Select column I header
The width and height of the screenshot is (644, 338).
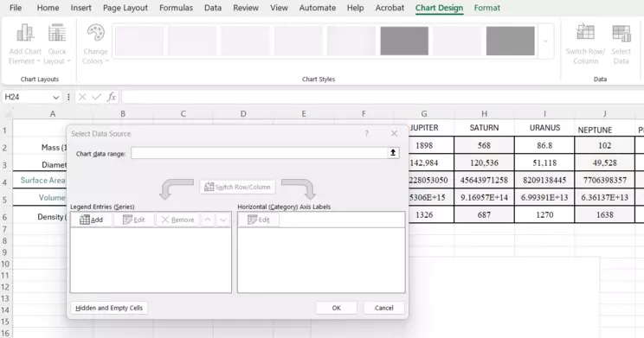(x=544, y=113)
